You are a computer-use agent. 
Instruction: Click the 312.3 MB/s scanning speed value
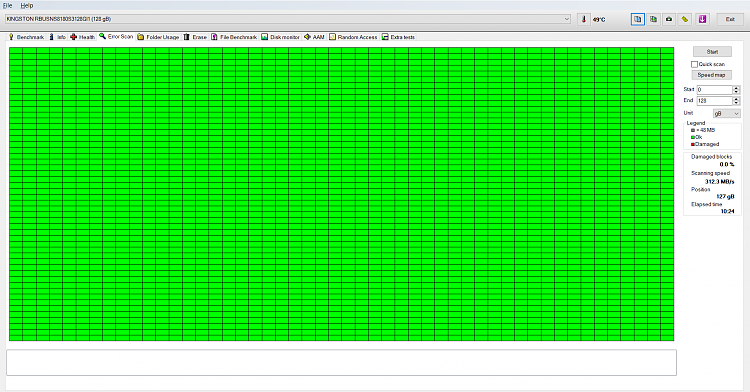(x=719, y=182)
